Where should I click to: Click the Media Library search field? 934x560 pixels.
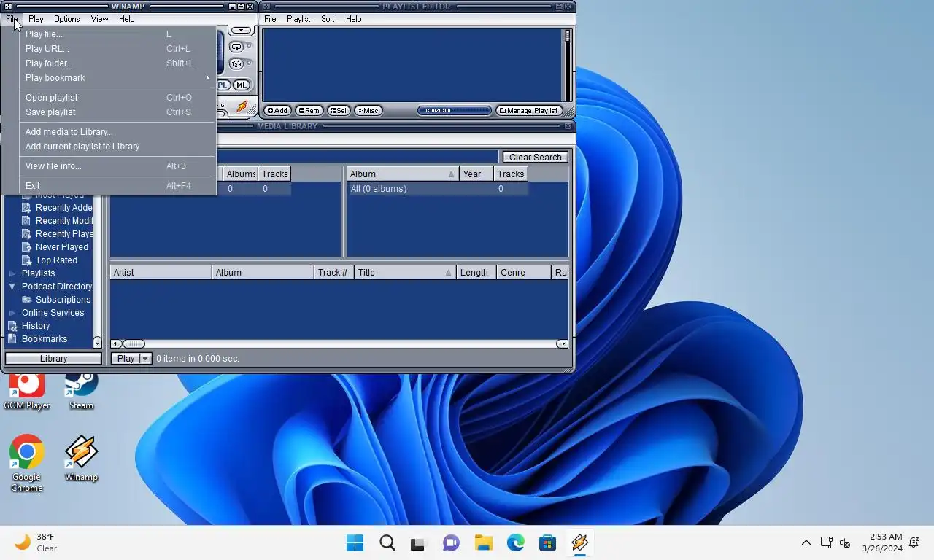(358, 157)
